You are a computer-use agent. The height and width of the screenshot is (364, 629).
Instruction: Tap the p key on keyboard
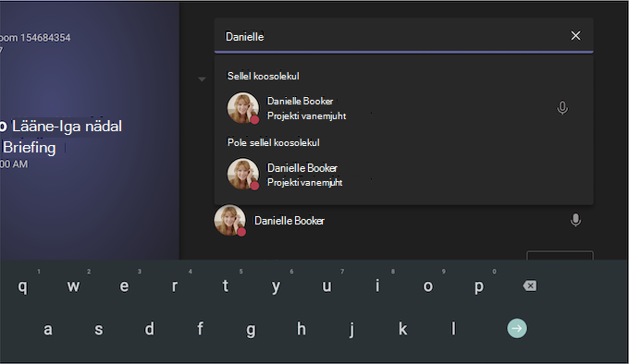tap(478, 286)
